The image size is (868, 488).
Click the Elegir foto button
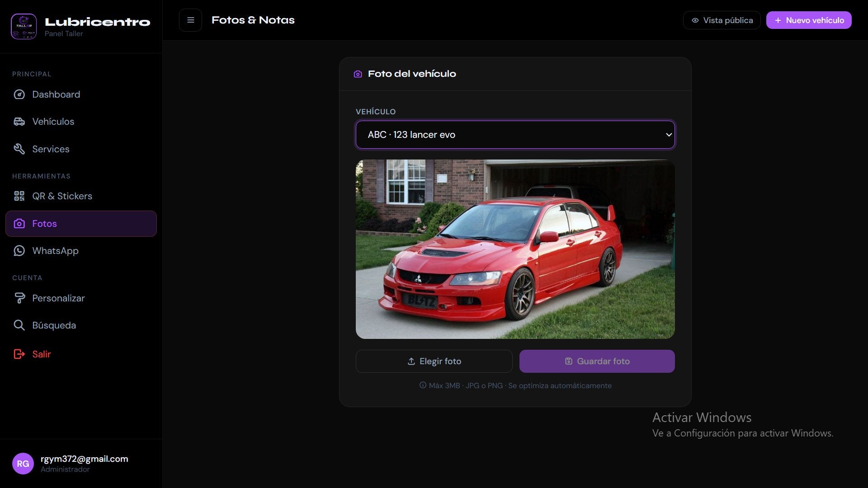434,361
